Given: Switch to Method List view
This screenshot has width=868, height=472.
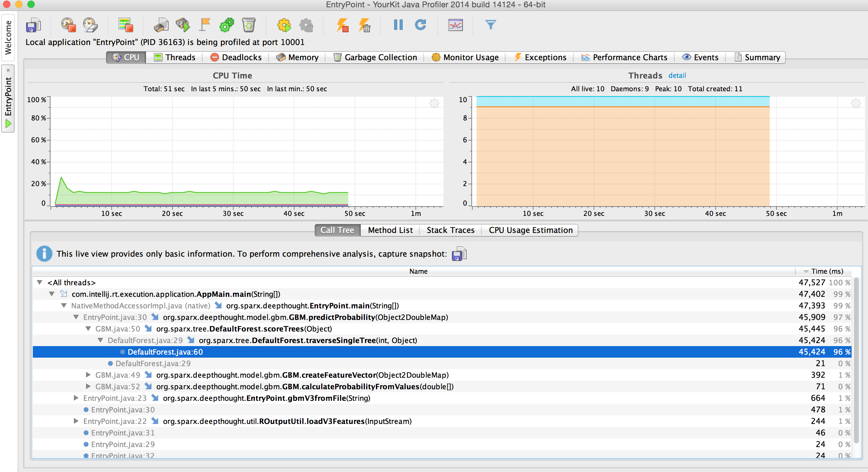Looking at the screenshot, I should 390,230.
